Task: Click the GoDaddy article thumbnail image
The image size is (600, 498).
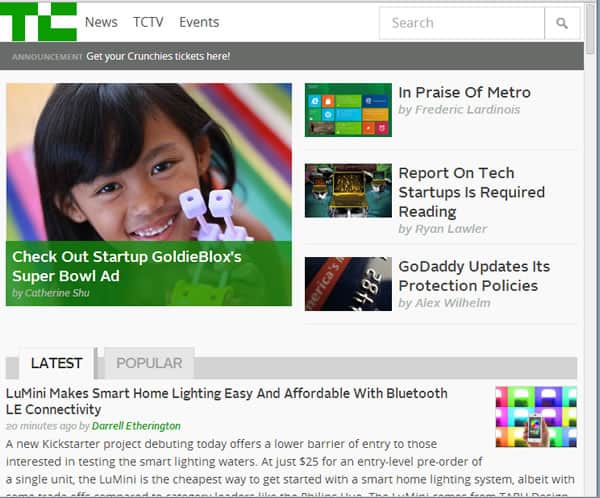Action: [x=347, y=284]
